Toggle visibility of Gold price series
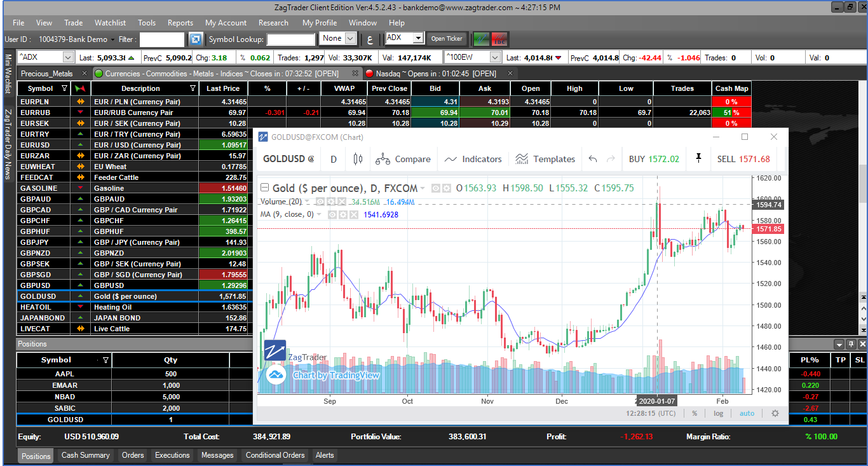This screenshot has width=868, height=466. [436, 188]
